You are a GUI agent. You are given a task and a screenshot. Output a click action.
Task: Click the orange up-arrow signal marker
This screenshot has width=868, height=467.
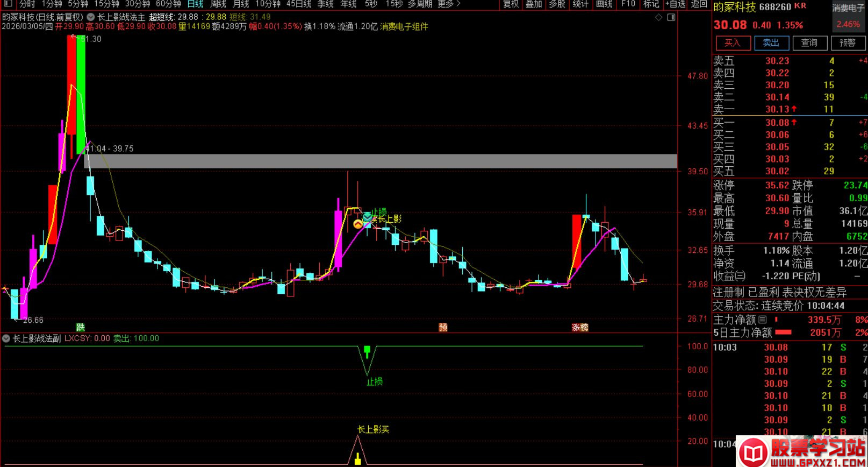[358, 224]
